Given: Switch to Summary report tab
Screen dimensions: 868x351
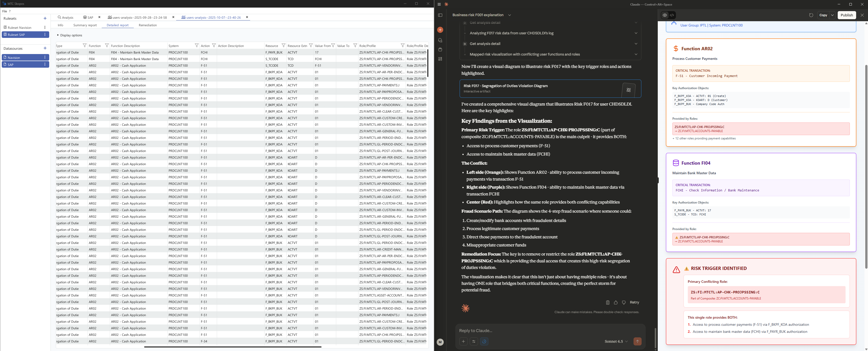Looking at the screenshot, I should click(x=85, y=25).
